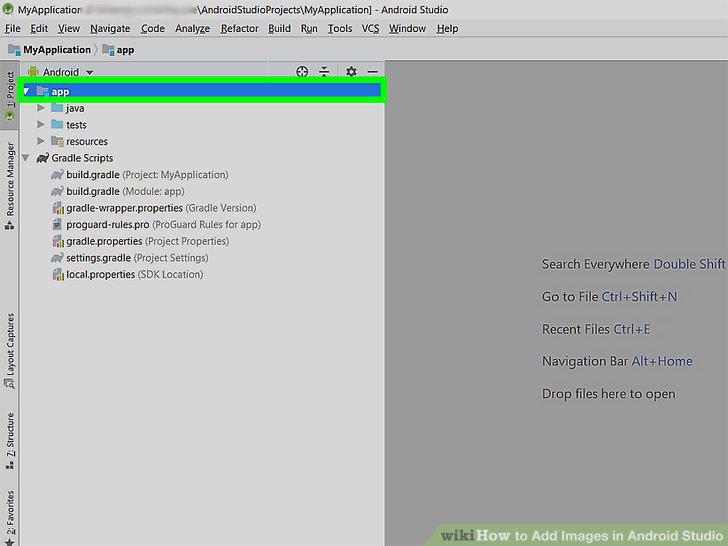Click the Collapse All icon in Project panel

pos(324,72)
